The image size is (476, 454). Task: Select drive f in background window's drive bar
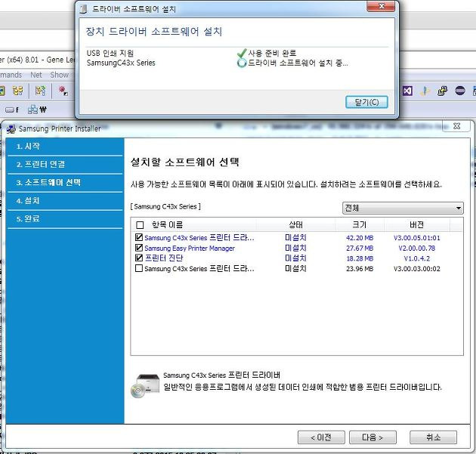tap(12, 110)
